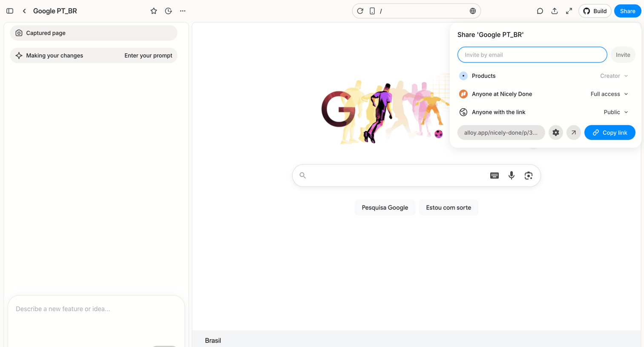644x347 pixels.
Task: Click the export upload icon
Action: 554,11
